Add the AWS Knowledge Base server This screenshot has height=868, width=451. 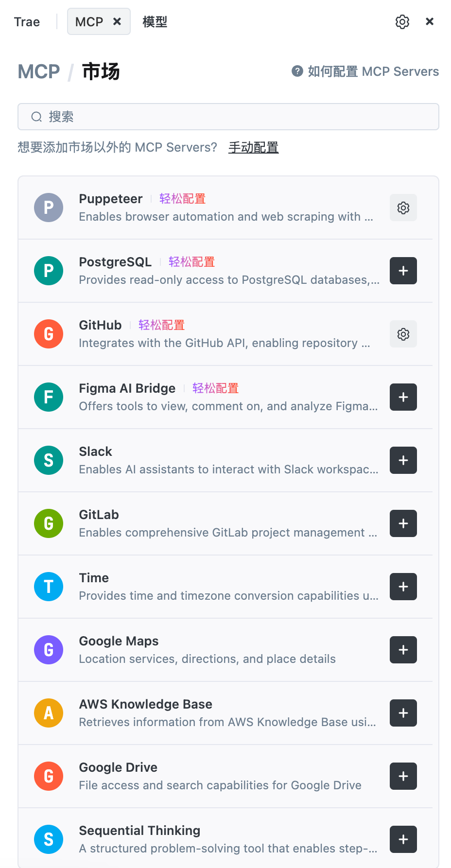(x=403, y=713)
